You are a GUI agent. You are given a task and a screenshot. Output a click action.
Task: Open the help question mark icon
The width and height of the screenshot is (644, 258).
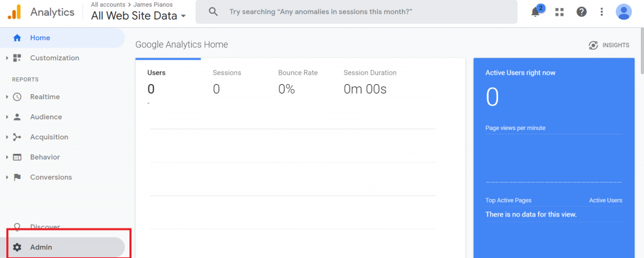(x=581, y=12)
